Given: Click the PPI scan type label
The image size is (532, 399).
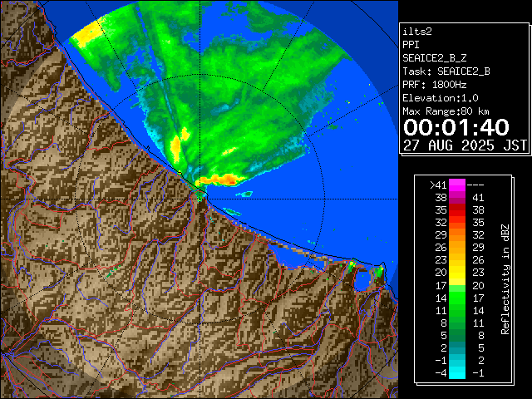Looking at the screenshot, I should [x=411, y=45].
